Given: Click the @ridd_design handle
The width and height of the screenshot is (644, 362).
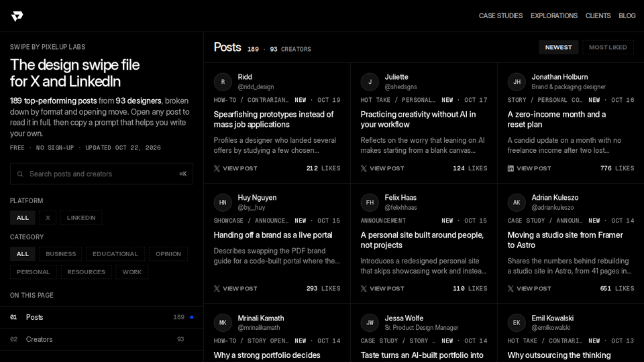Looking at the screenshot, I should (256, 86).
